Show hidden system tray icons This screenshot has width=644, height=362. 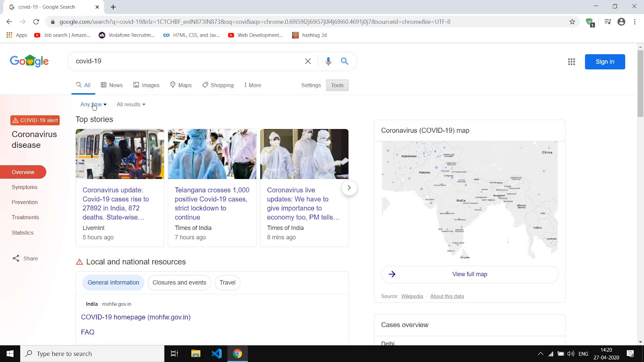click(x=540, y=354)
